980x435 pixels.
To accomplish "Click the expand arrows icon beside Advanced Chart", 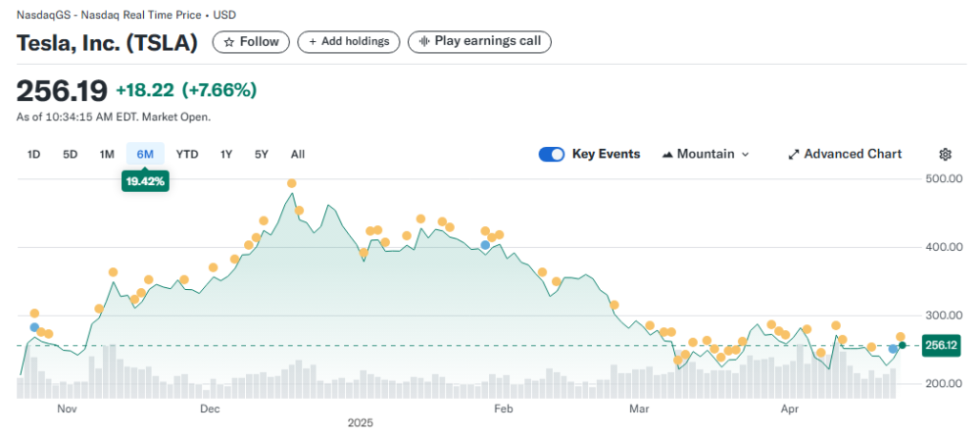I will click(x=793, y=154).
